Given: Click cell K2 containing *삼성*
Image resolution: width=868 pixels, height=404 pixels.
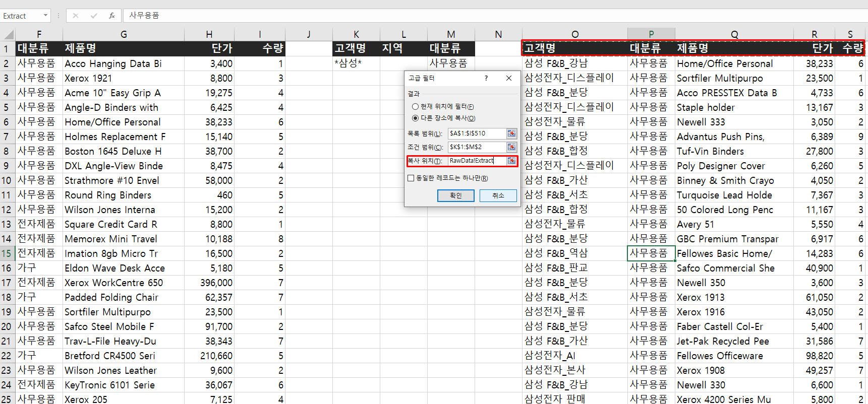Looking at the screenshot, I should [x=356, y=63].
